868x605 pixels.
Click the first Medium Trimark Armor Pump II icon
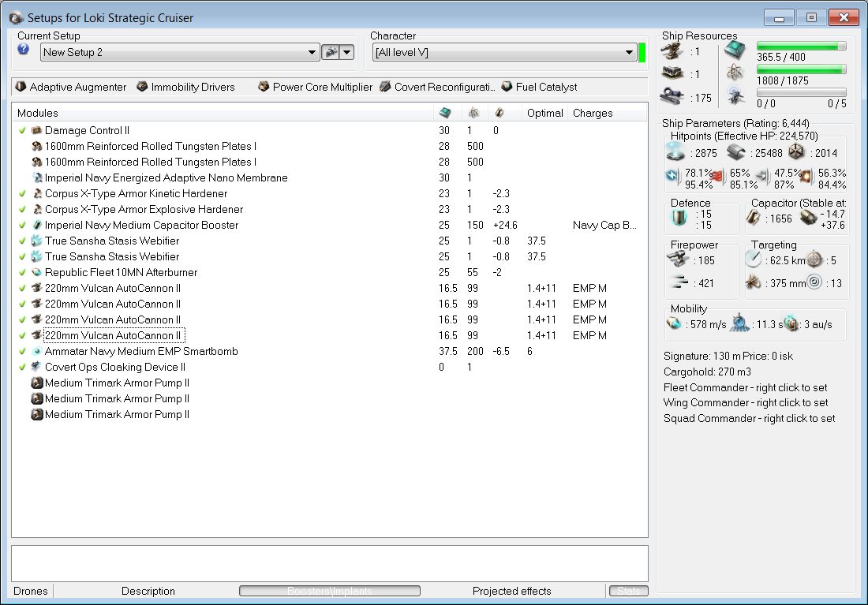[36, 383]
